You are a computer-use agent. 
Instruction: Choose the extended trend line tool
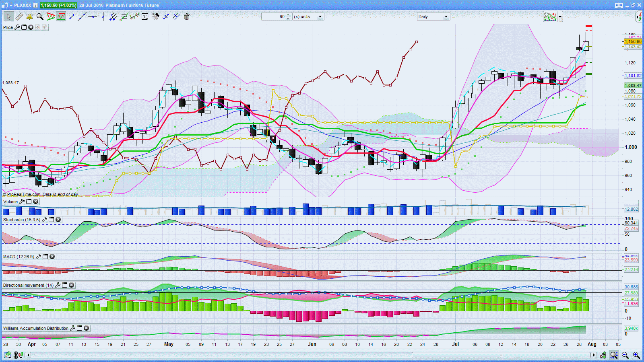tap(82, 16)
